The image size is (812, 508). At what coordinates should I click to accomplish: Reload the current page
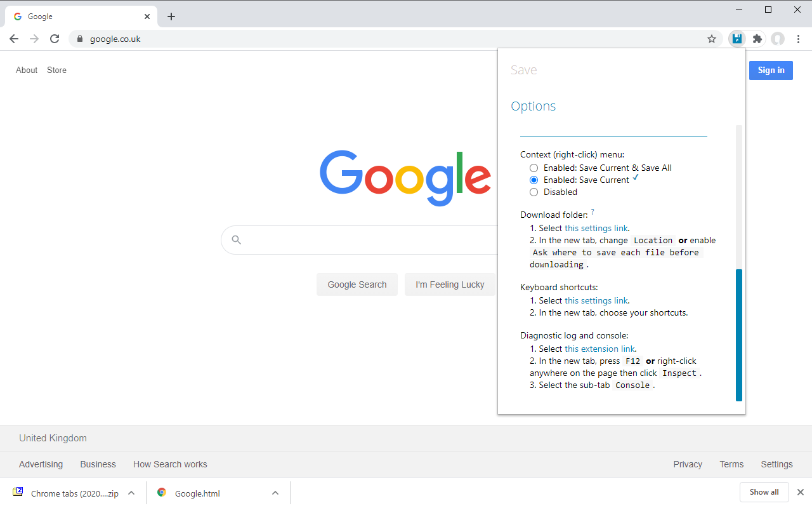(55, 39)
